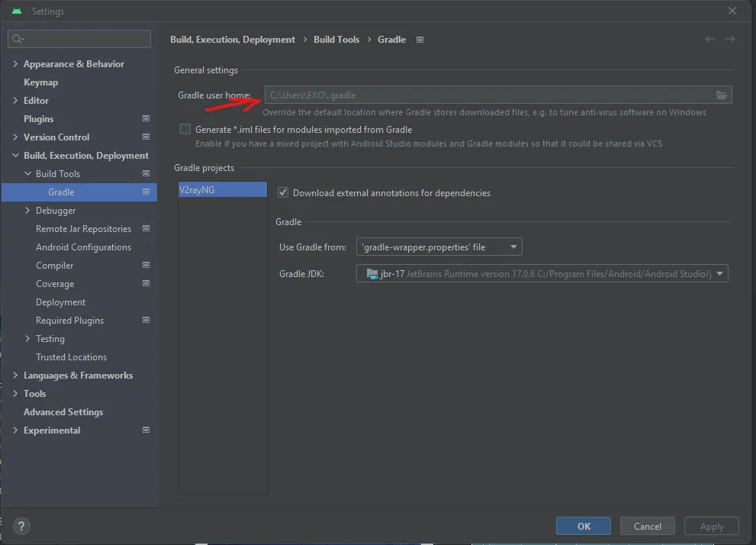Click the back navigation arrow
Image resolution: width=756 pixels, height=545 pixels.
(x=709, y=39)
